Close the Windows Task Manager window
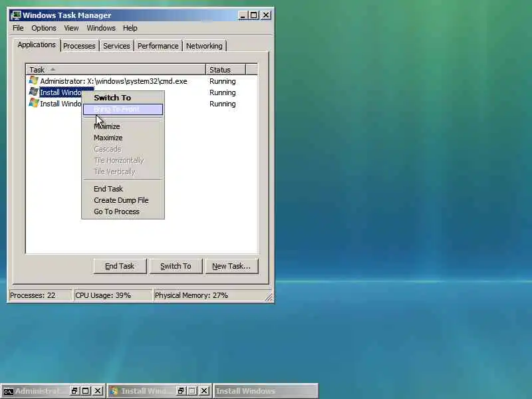532x399 pixels. pos(266,15)
